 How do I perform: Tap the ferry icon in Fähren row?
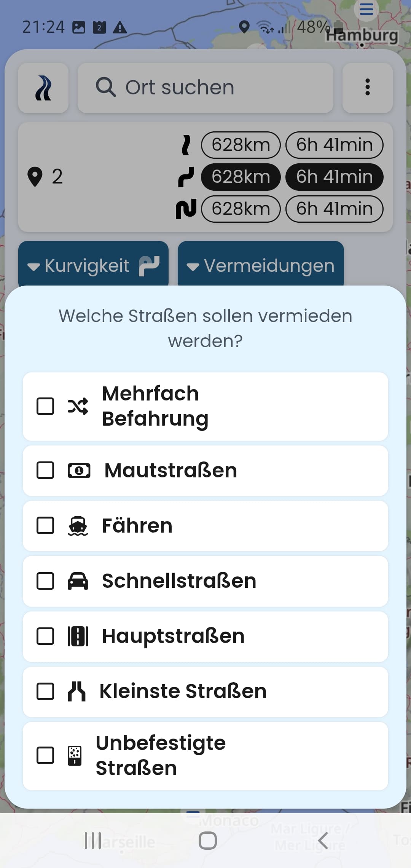[78, 526]
